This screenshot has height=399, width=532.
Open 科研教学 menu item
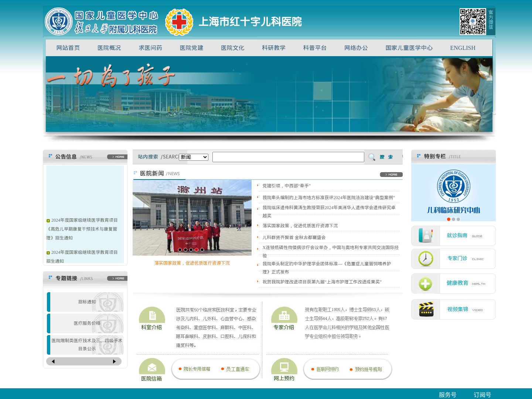[x=274, y=48]
